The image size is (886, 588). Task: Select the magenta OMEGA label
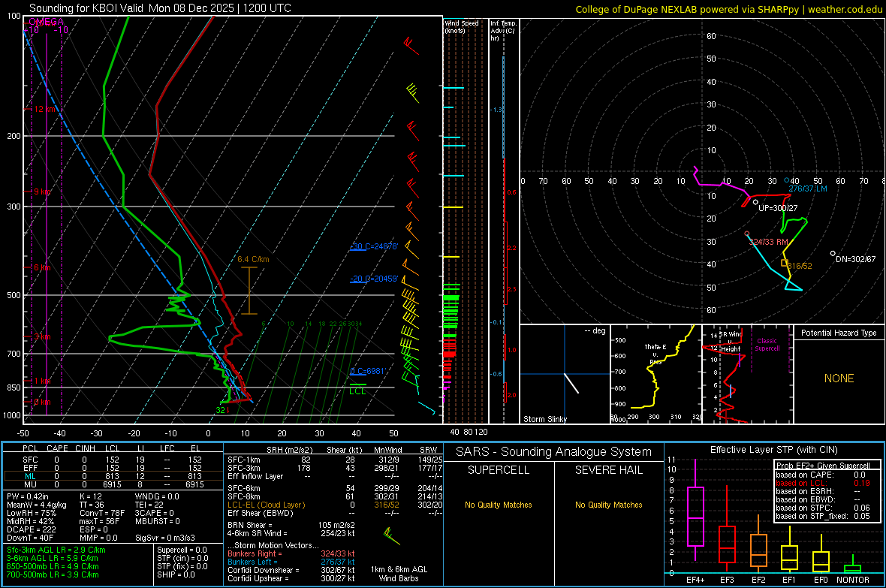point(46,22)
